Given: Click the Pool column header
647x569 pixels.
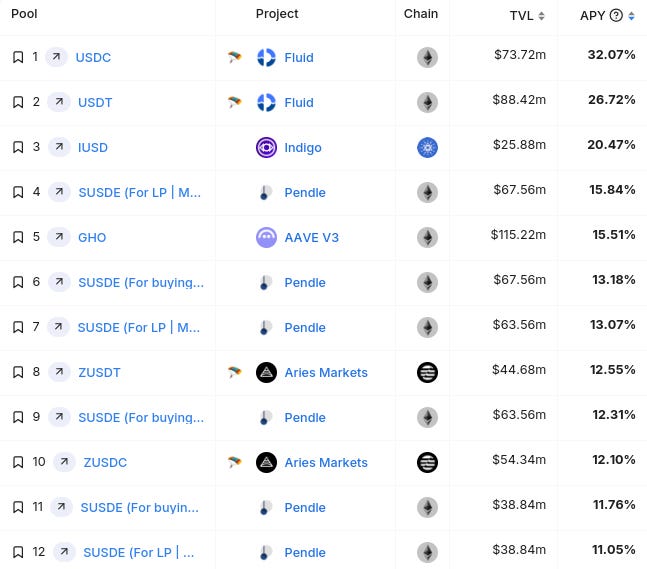Looking at the screenshot, I should (24, 14).
